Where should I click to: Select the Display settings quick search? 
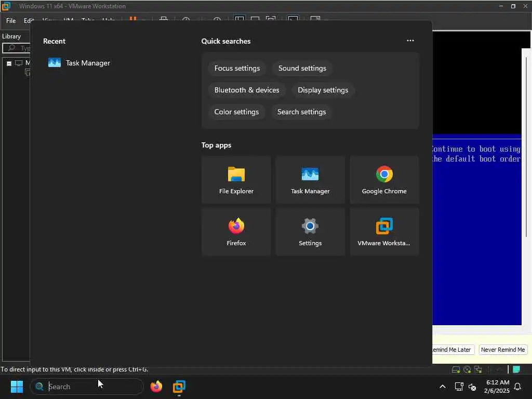(x=323, y=90)
